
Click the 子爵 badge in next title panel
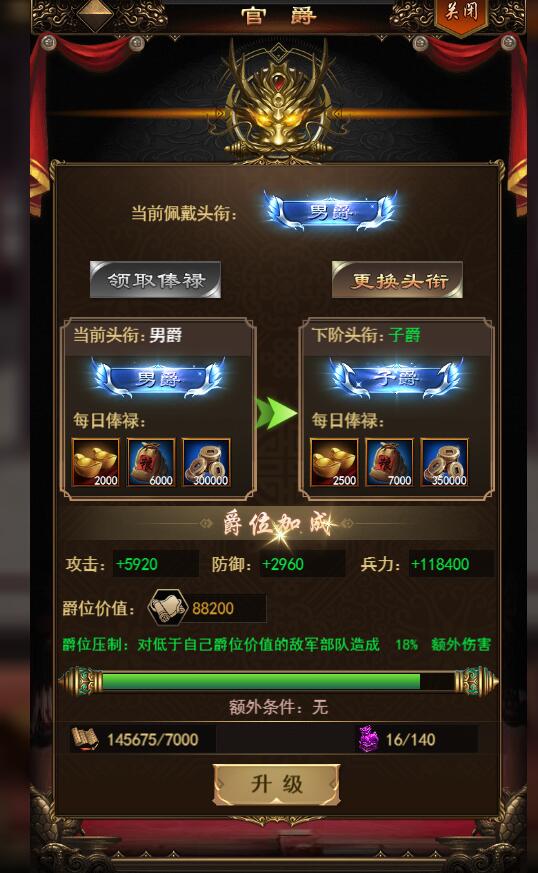tap(397, 378)
